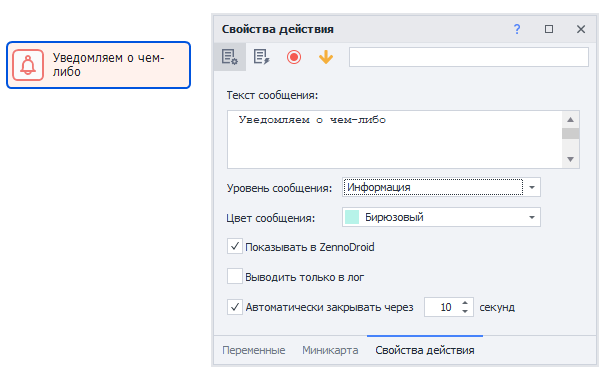Screen dimensions: 599x375
Task: Click the empty field in the toolbar
Action: pyautogui.click(x=469, y=57)
